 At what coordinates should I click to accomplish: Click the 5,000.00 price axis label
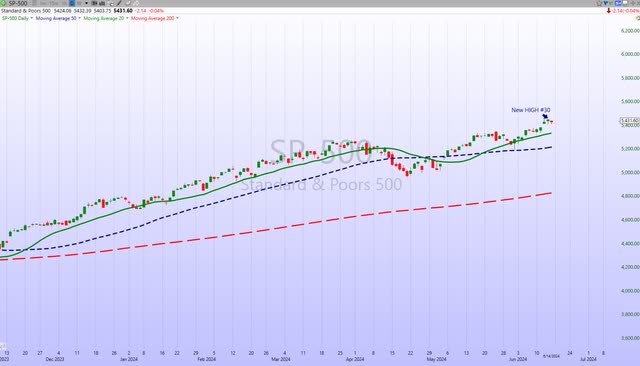click(x=630, y=172)
